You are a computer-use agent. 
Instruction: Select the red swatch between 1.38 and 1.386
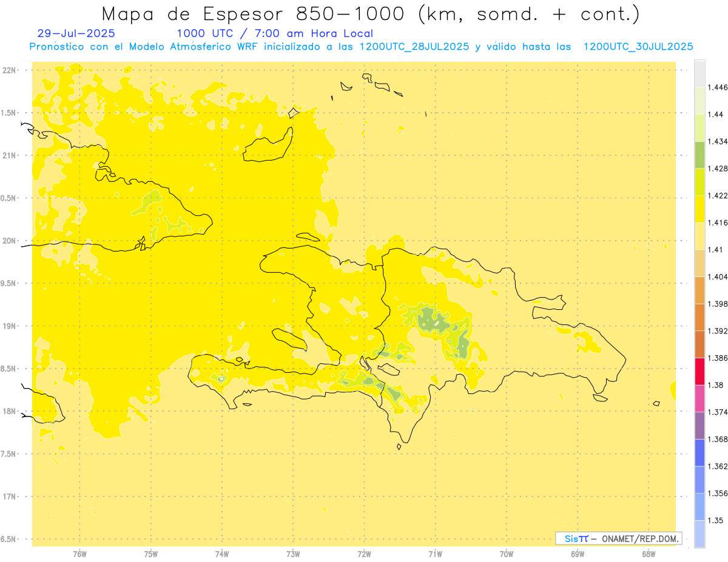click(699, 371)
